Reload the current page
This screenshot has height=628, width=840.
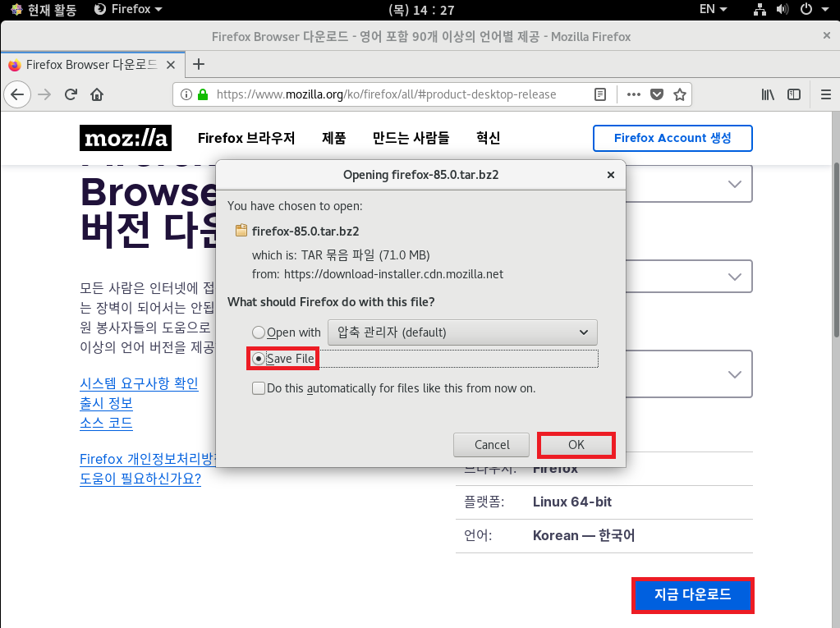[x=71, y=94]
